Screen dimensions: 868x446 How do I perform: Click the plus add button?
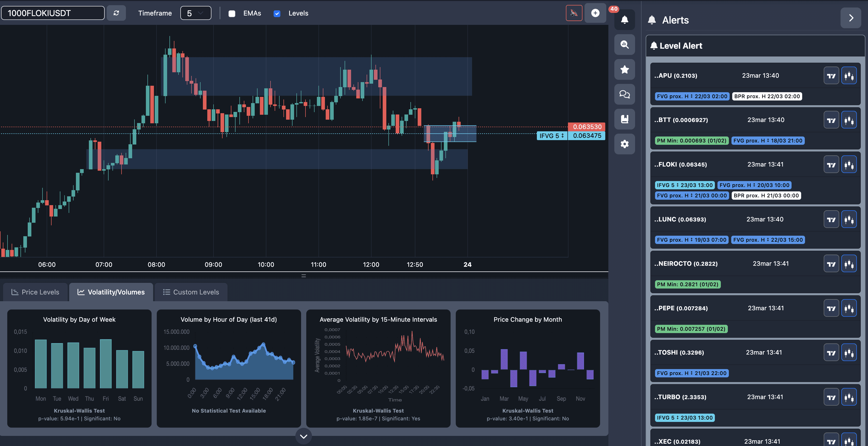pyautogui.click(x=595, y=13)
